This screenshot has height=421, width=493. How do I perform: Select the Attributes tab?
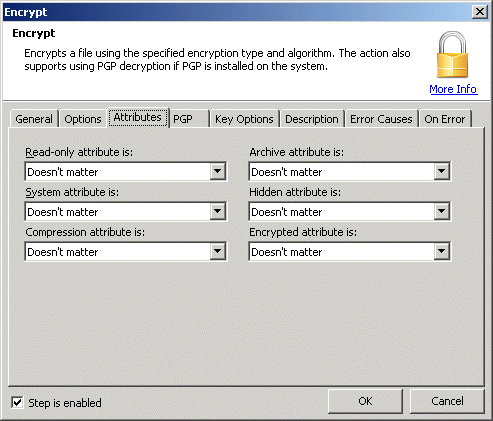[138, 117]
